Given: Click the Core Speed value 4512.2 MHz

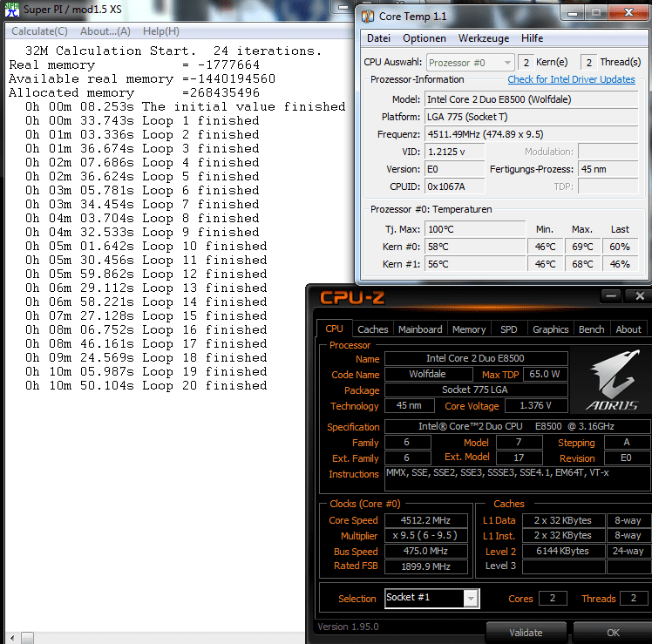Looking at the screenshot, I should (x=425, y=520).
